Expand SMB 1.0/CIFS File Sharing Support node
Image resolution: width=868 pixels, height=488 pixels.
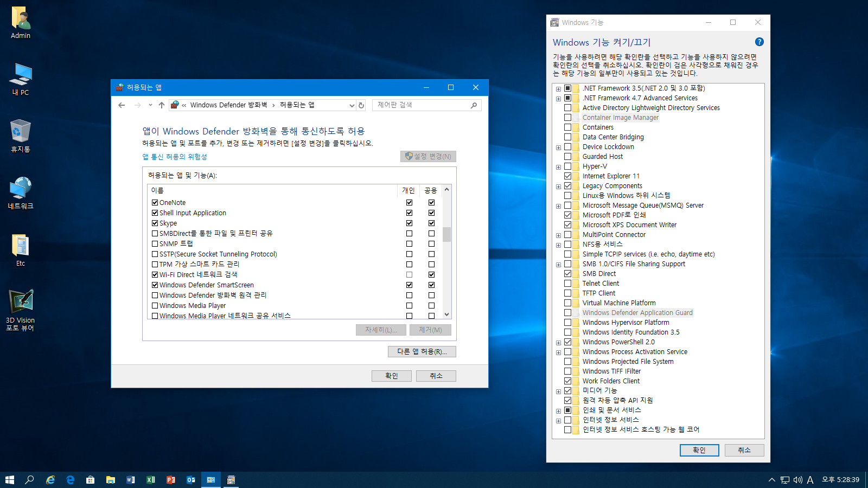pyautogui.click(x=558, y=265)
